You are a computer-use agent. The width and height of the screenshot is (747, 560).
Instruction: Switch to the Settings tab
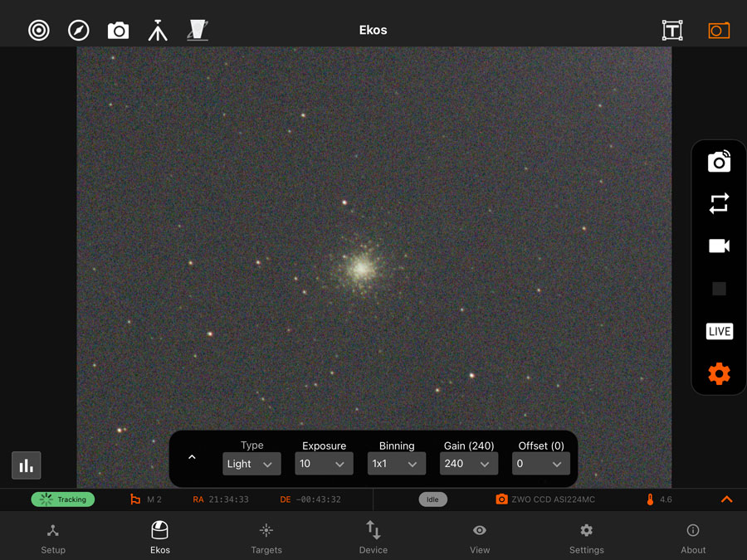click(x=587, y=538)
